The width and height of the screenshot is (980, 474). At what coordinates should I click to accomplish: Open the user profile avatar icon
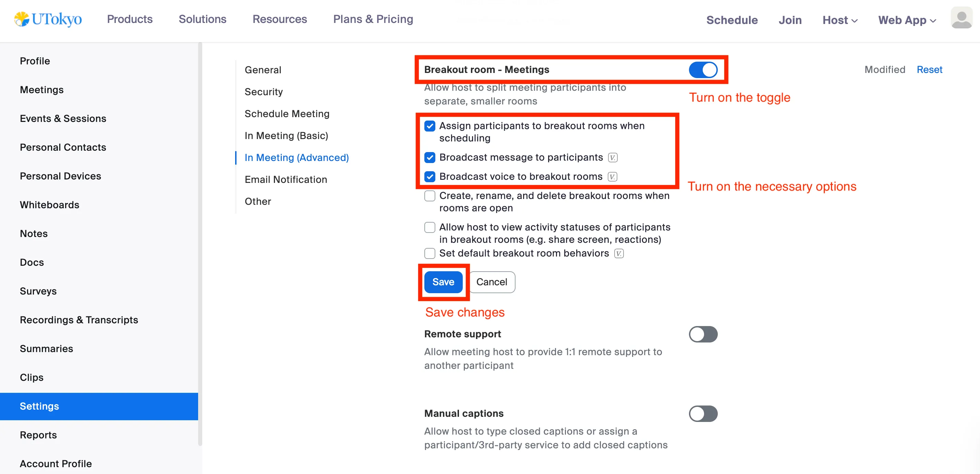(x=961, y=18)
